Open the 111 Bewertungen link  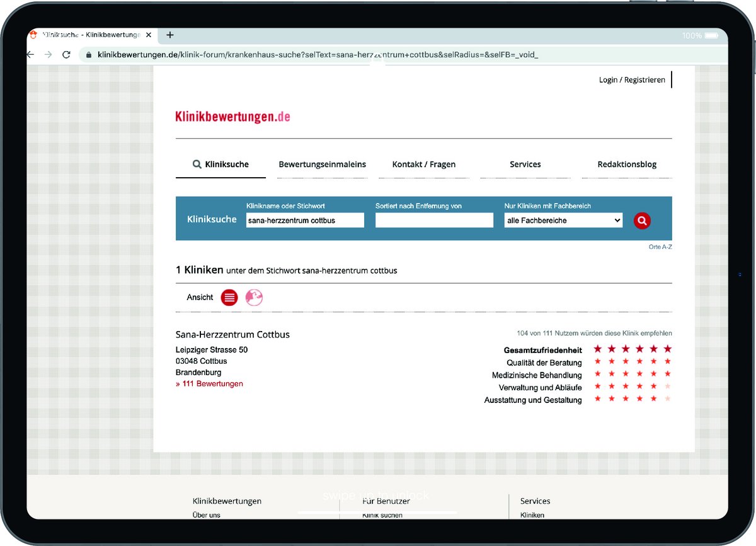point(209,384)
